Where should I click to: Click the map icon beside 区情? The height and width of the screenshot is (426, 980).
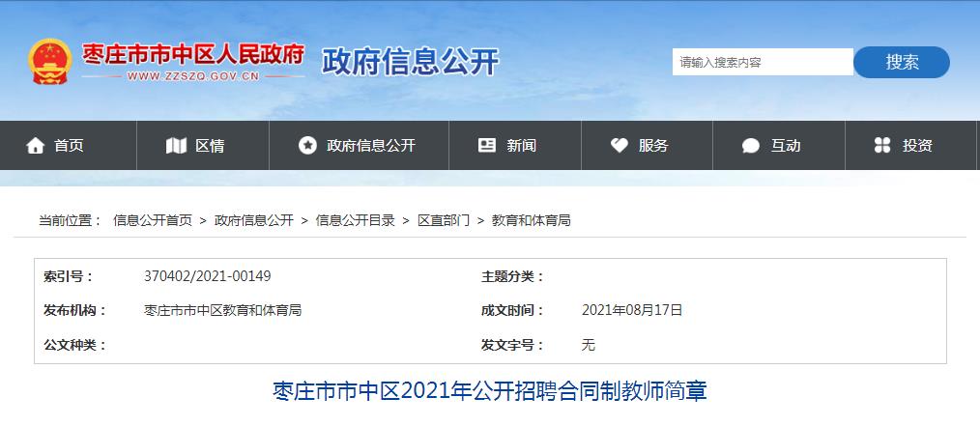(176, 146)
